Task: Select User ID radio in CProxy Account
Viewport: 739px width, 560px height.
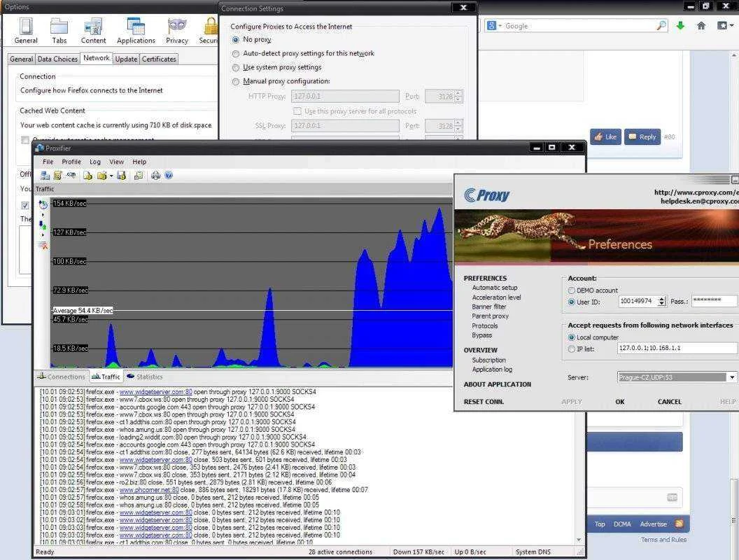Action: (572, 302)
